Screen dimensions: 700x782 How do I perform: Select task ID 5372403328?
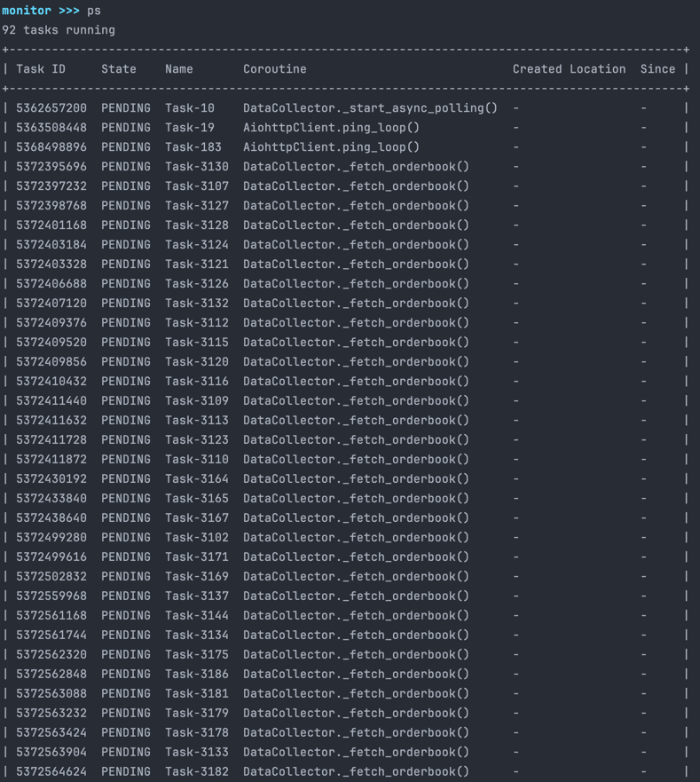point(51,265)
